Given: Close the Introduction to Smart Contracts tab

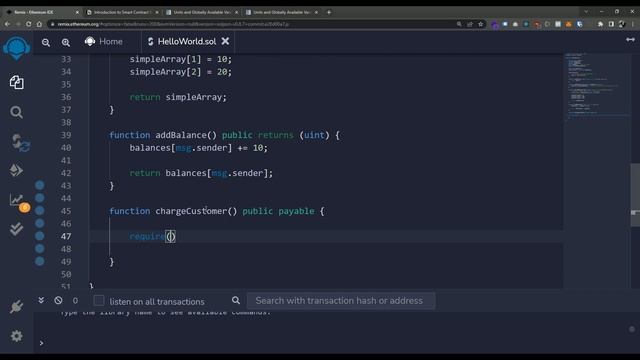Looking at the screenshot, I should coord(157,12).
